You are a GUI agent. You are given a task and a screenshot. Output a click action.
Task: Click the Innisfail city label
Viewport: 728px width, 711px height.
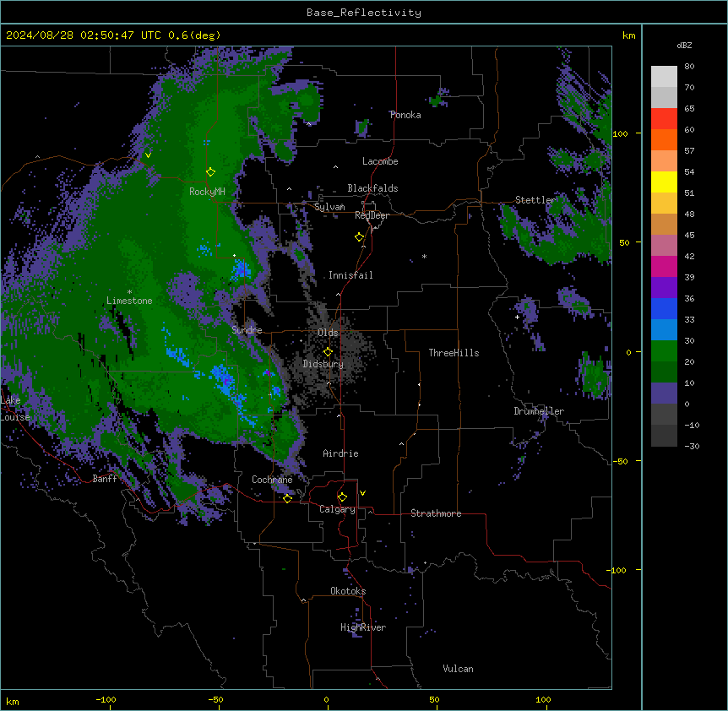350,275
